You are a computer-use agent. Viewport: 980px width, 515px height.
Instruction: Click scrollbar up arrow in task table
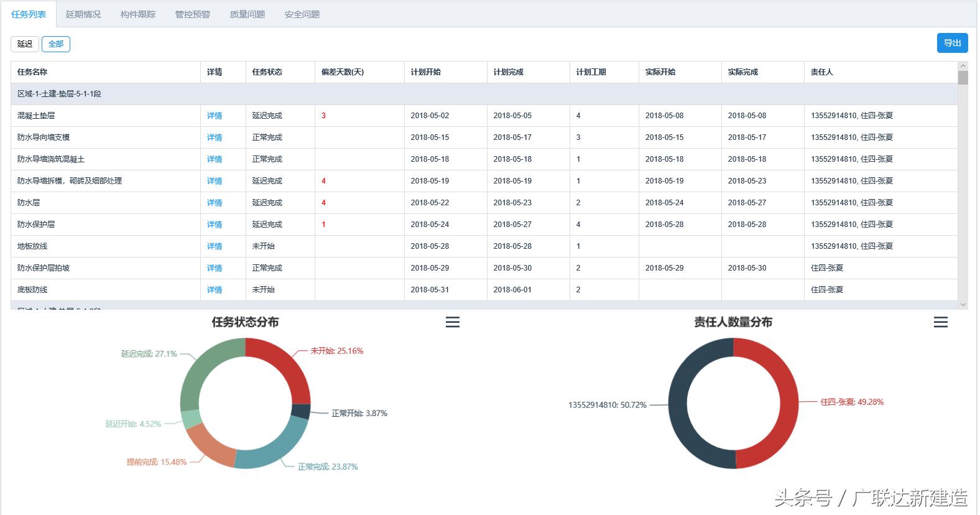point(963,66)
